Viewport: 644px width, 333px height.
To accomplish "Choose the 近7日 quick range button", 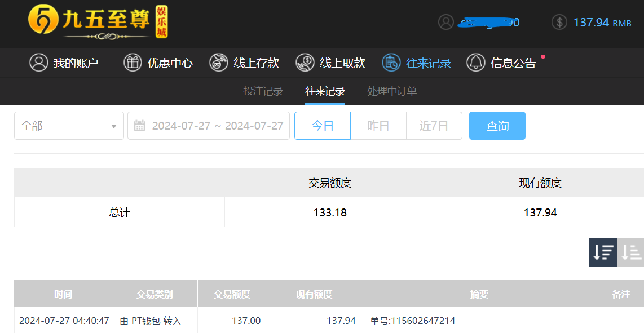I will (434, 126).
